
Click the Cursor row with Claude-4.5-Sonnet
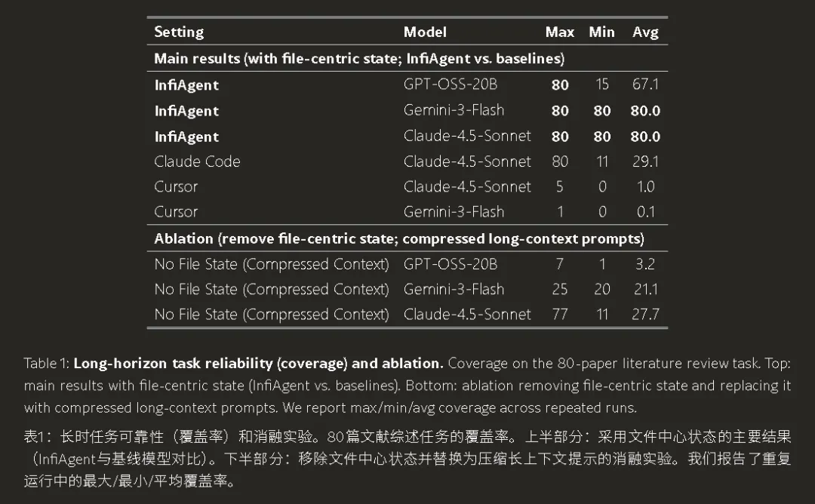pos(407,186)
